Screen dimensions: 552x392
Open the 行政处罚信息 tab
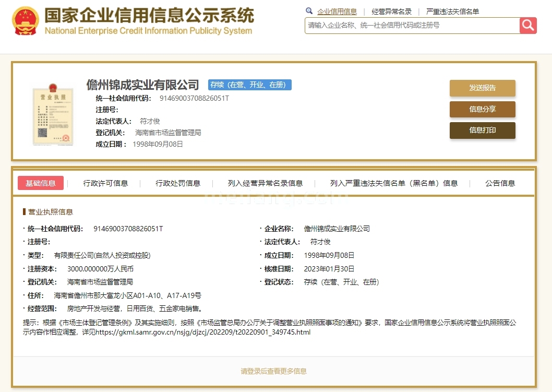(177, 183)
